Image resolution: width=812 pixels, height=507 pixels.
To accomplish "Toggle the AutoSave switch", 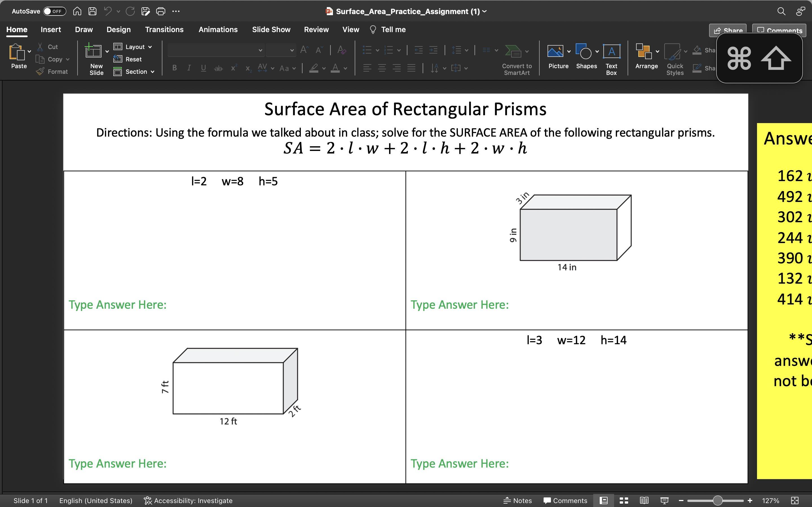I will [x=54, y=11].
